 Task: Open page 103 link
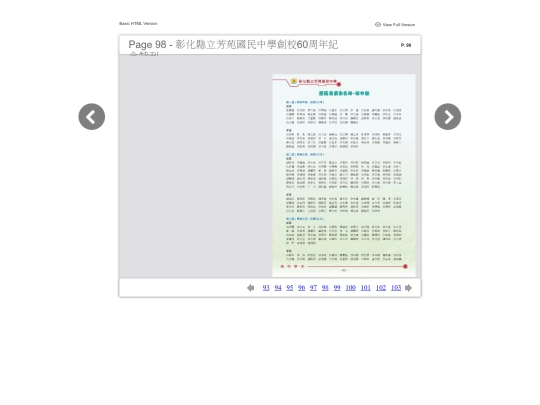click(x=396, y=288)
